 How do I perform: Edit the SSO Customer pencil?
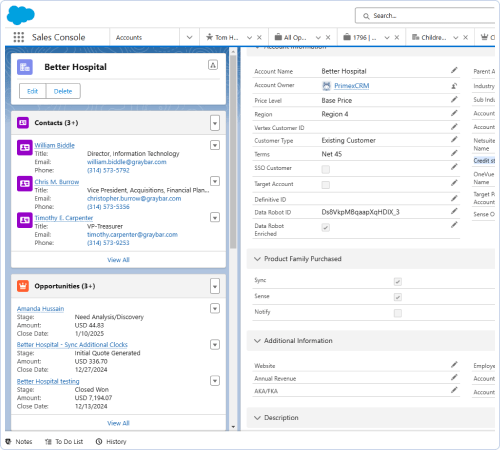click(x=454, y=167)
